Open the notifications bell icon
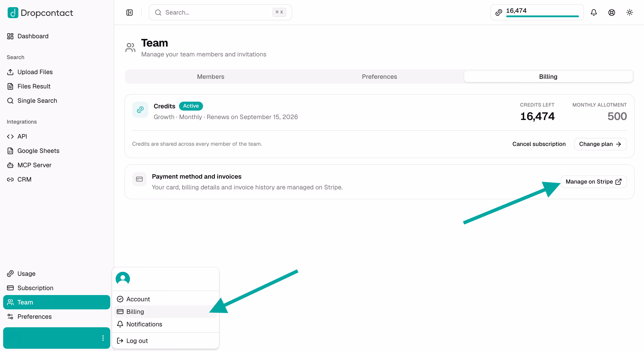644x351 pixels. [594, 13]
